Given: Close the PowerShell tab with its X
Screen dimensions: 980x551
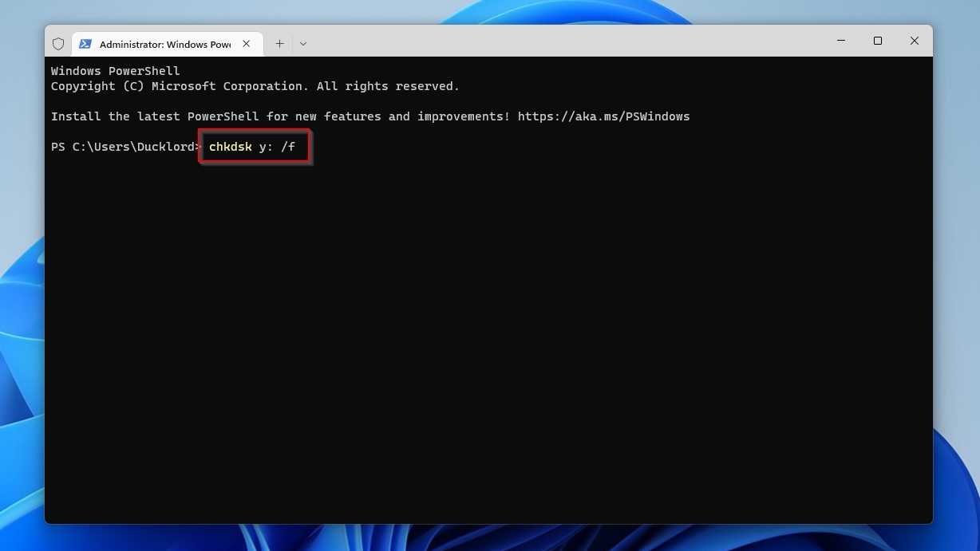Looking at the screenshot, I should click(x=247, y=44).
